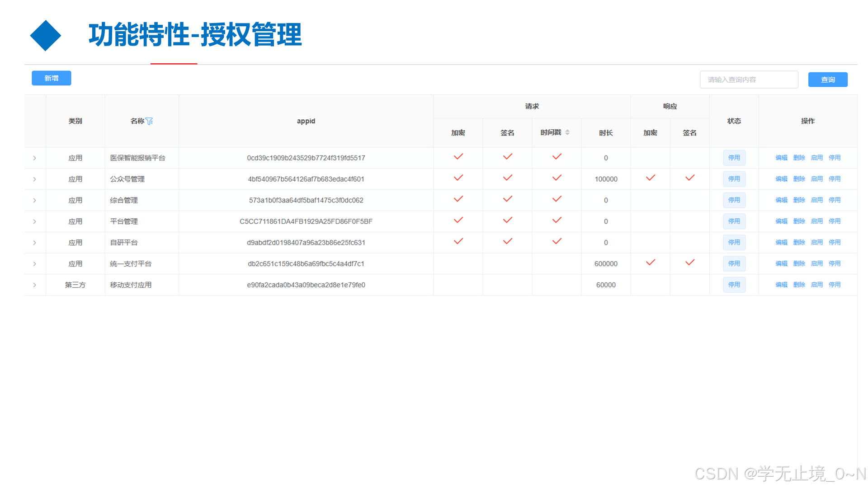This screenshot has height=488, width=868.
Task: Expand the 统一支付平台 row details
Action: [34, 263]
